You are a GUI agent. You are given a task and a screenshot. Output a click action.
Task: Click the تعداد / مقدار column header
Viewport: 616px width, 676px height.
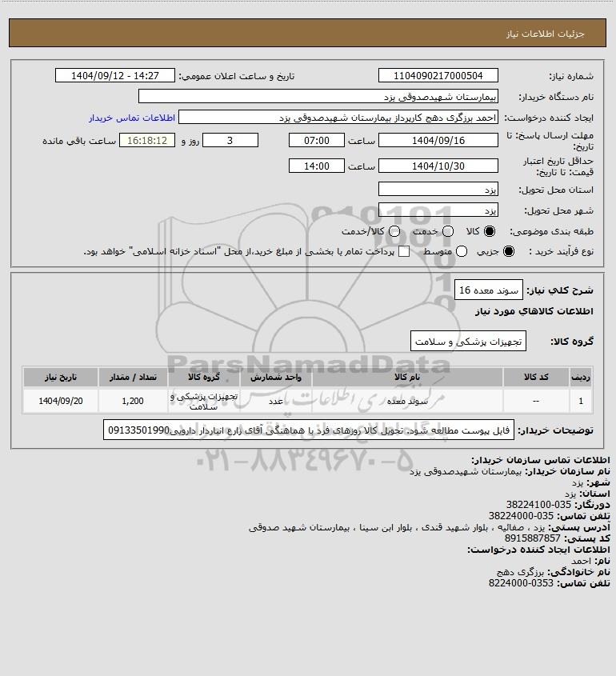click(x=133, y=378)
